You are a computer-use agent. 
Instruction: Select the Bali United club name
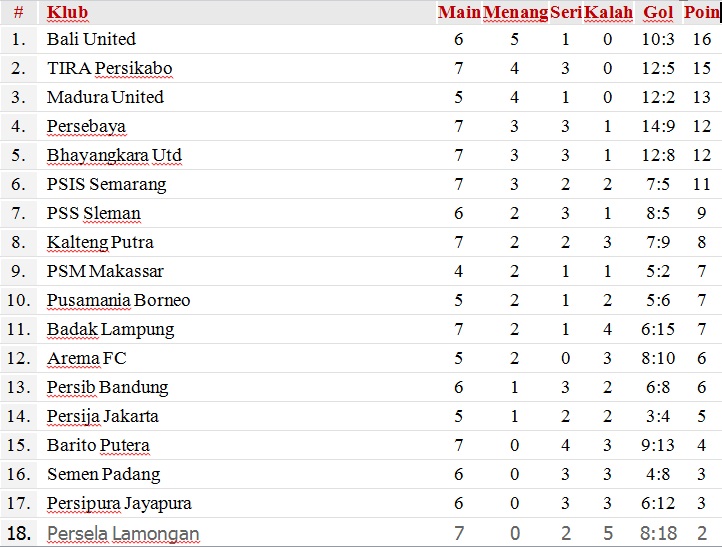tap(91, 39)
